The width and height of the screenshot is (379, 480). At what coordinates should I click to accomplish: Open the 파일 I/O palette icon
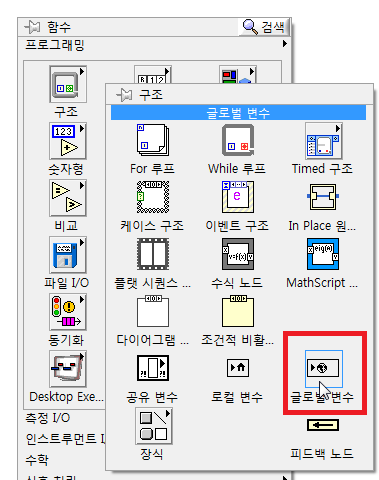point(68,255)
